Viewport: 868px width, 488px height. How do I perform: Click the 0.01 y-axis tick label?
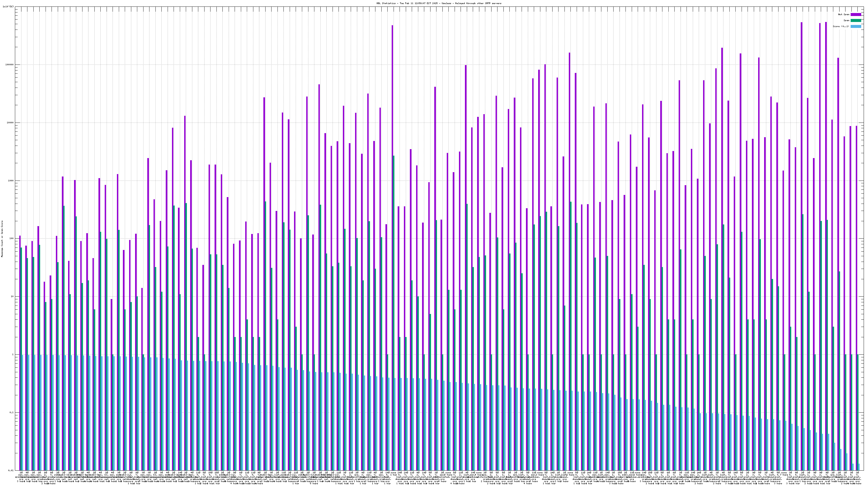point(11,470)
